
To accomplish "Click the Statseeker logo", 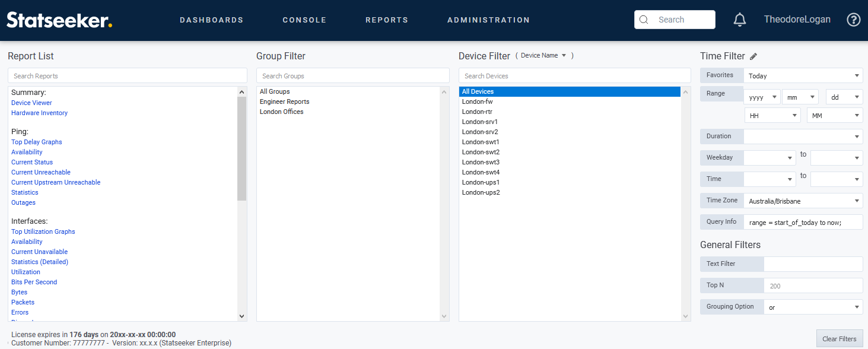I will (59, 20).
